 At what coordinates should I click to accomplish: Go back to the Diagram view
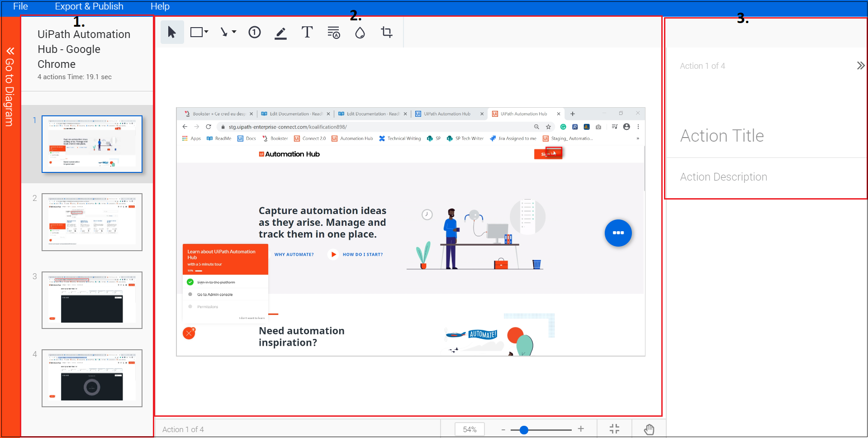(x=10, y=86)
